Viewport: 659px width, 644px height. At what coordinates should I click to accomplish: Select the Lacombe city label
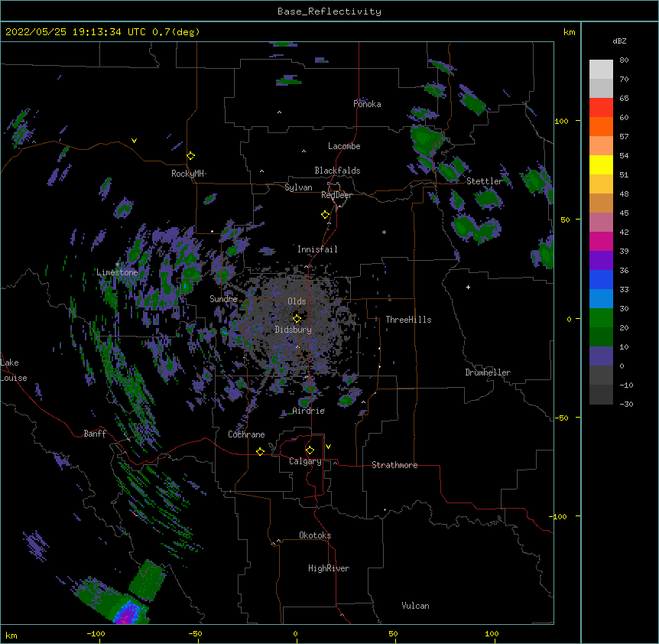344,146
